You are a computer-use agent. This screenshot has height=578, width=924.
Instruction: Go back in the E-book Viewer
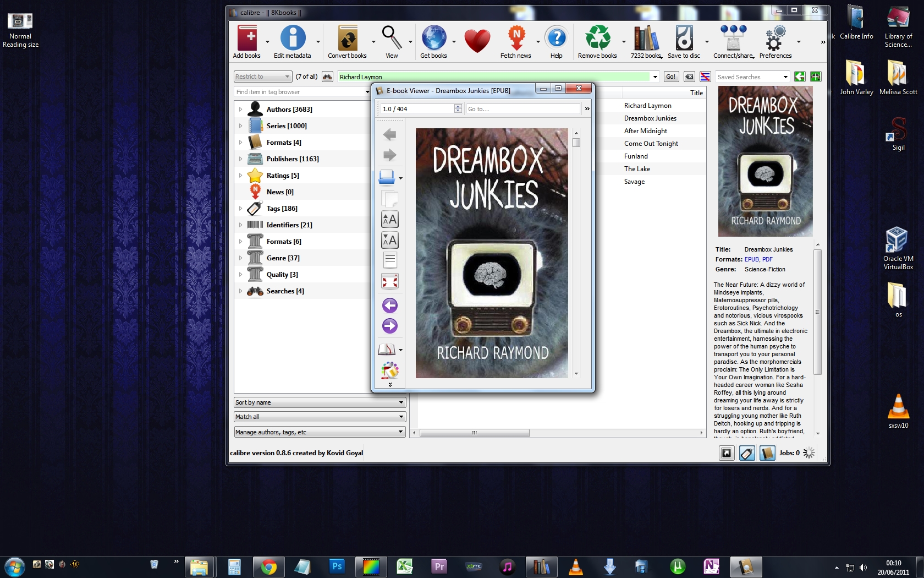click(389, 135)
